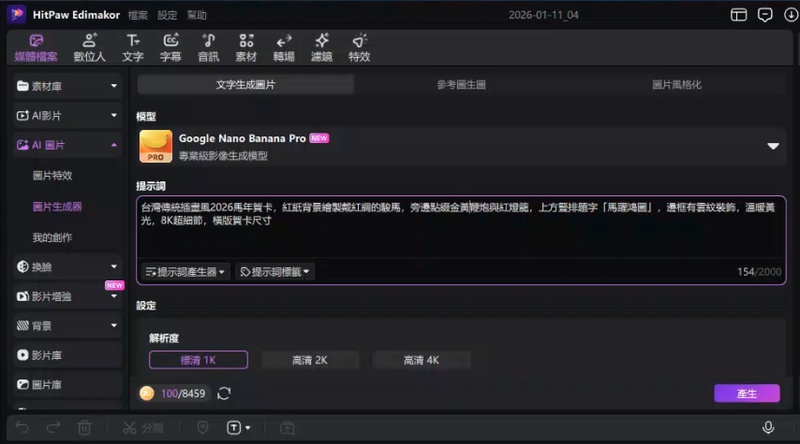Viewport: 800px width, 444px height.
Task: Click the export frame icon in bottom toolbar
Action: [x=287, y=428]
